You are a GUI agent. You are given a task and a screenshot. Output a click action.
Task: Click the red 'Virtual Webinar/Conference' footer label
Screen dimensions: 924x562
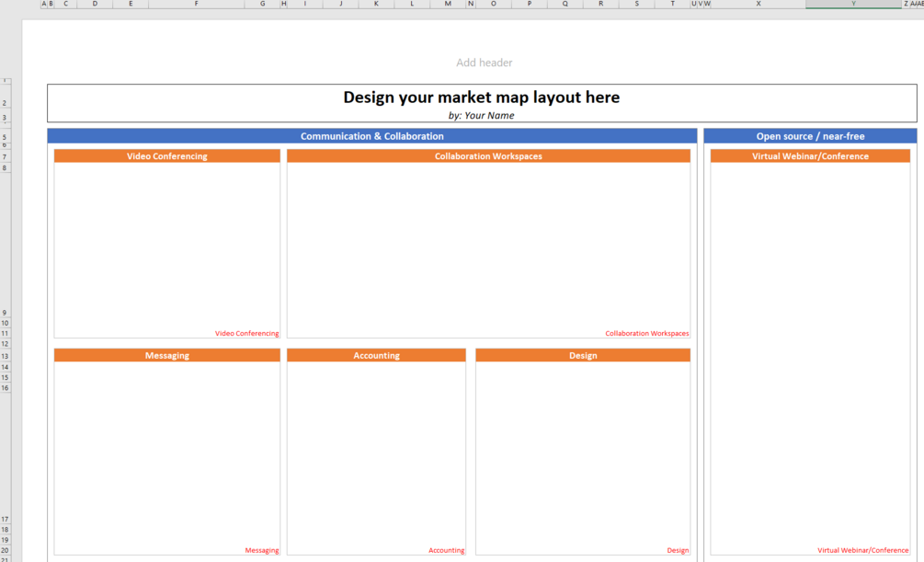pos(862,550)
